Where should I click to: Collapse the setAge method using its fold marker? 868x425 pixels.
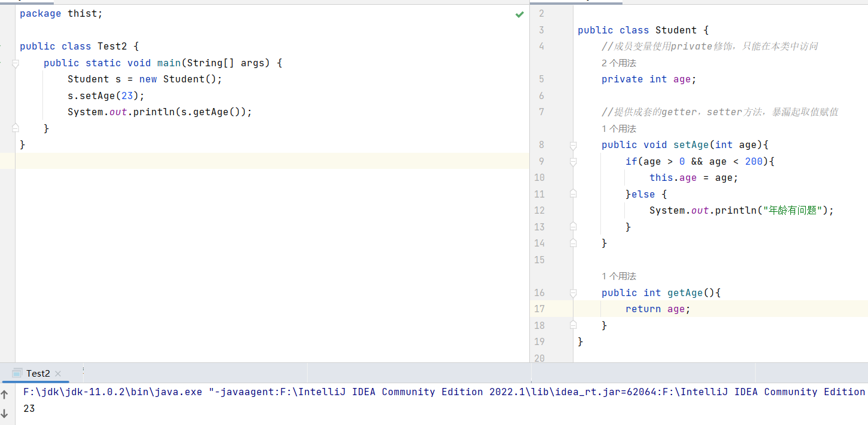[573, 145]
